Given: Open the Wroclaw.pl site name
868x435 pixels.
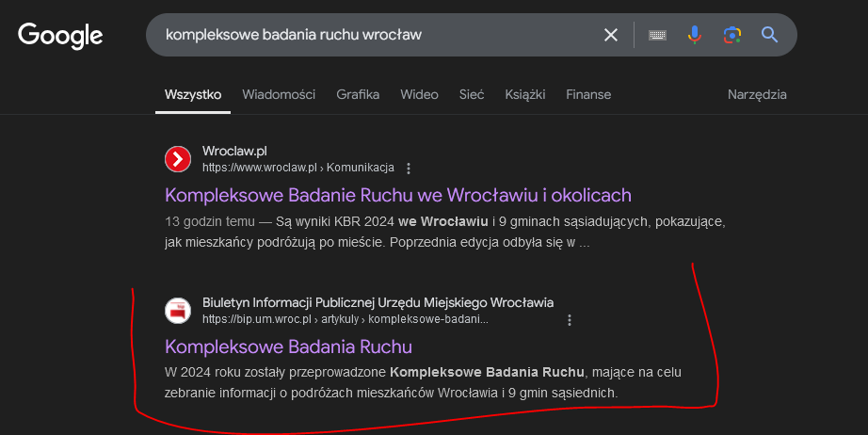Looking at the screenshot, I should coord(234,151).
